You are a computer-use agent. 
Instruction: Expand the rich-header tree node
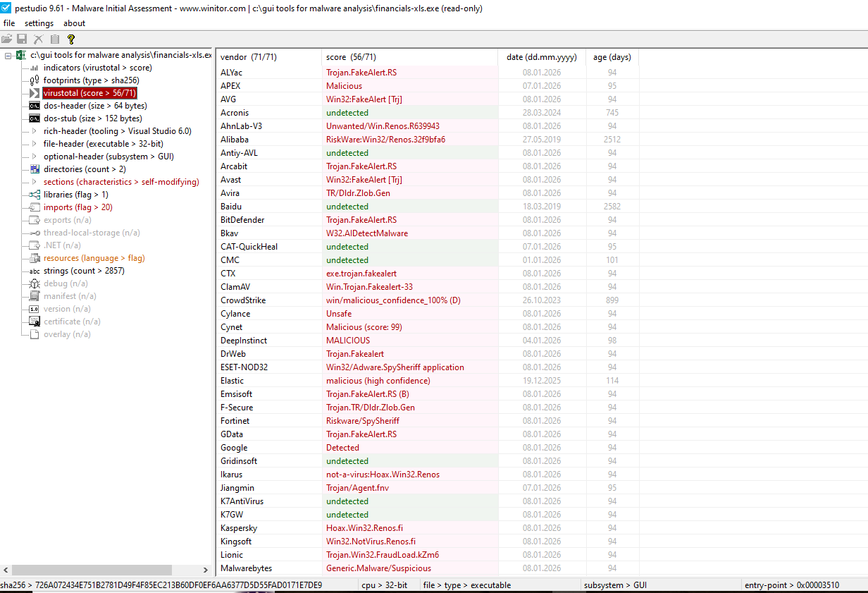click(x=35, y=130)
